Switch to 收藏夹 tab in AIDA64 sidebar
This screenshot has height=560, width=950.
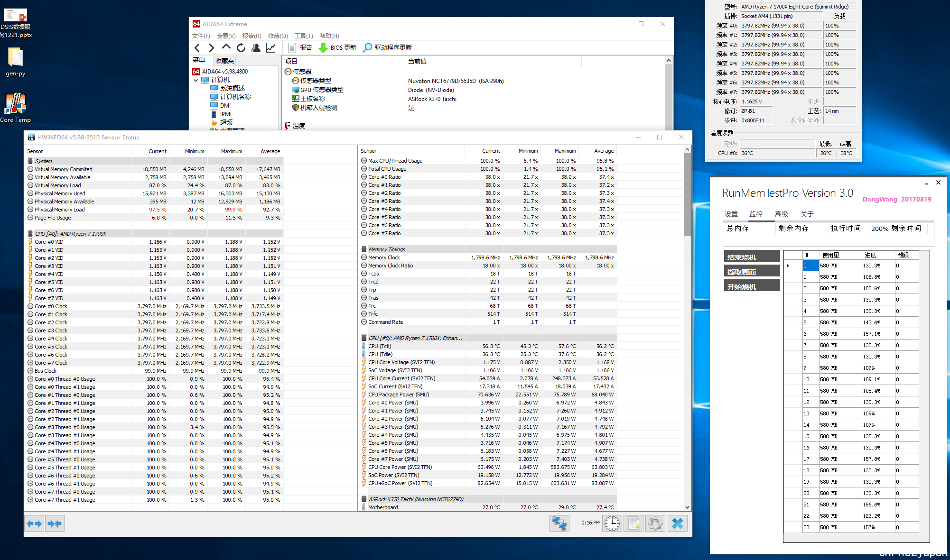coord(224,61)
